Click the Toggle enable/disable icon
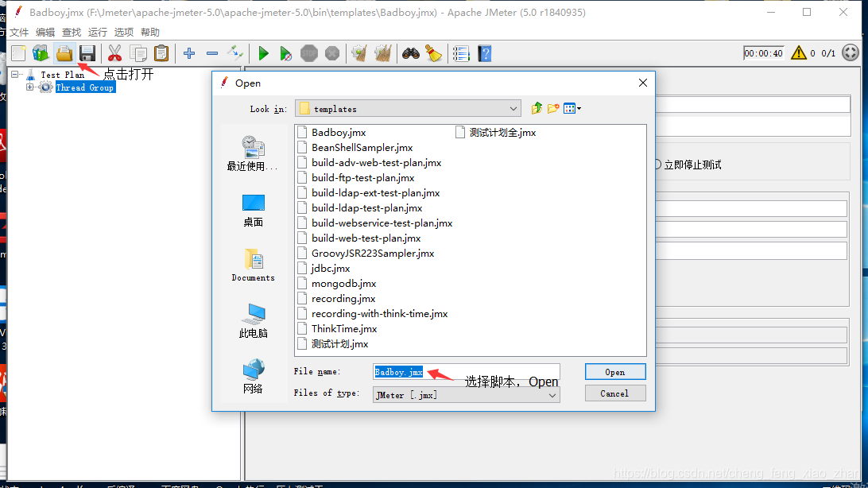Viewport: 868px width, 488px height. [235, 54]
